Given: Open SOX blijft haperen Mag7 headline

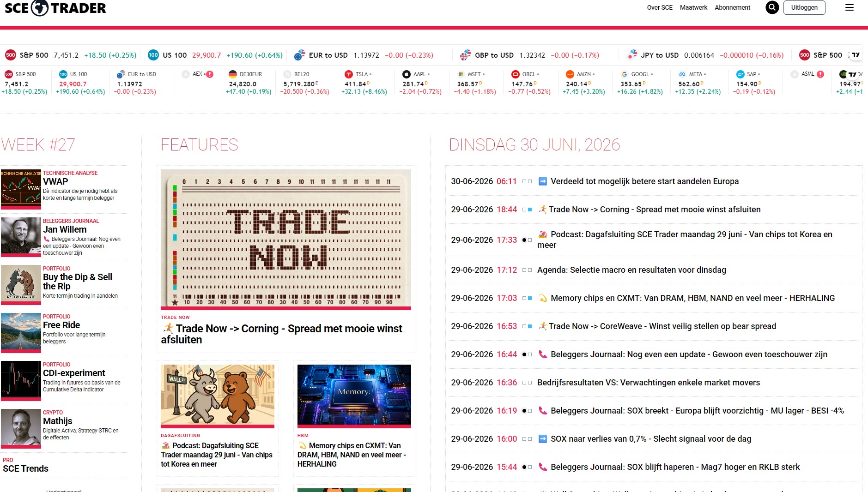Looking at the screenshot, I should (675, 467).
